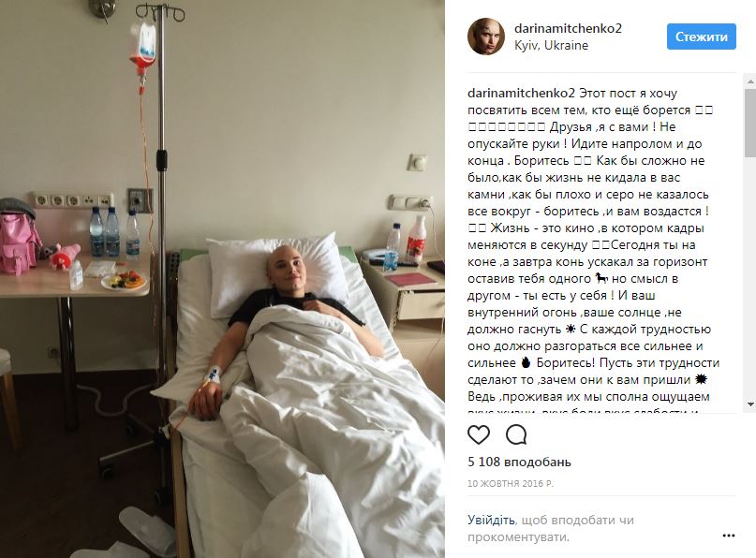This screenshot has height=558, width=756.
Task: Click the sun emoji in the caption
Action: click(x=571, y=330)
